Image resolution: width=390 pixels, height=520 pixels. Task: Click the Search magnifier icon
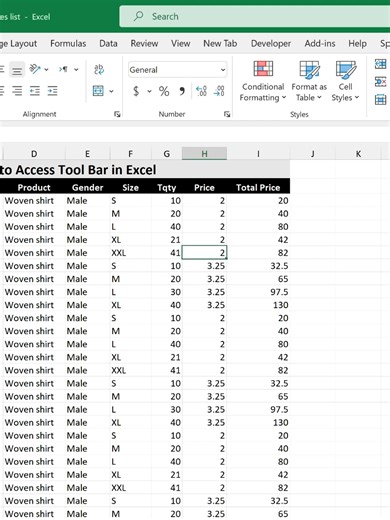coord(138,16)
